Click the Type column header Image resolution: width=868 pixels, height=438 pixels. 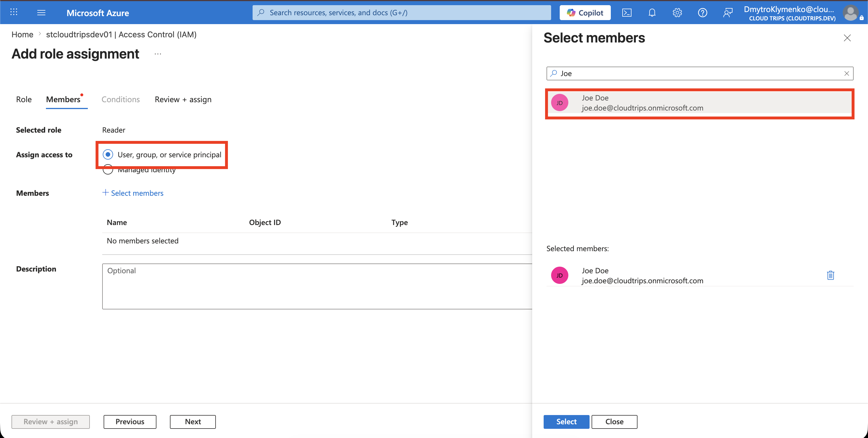click(400, 222)
